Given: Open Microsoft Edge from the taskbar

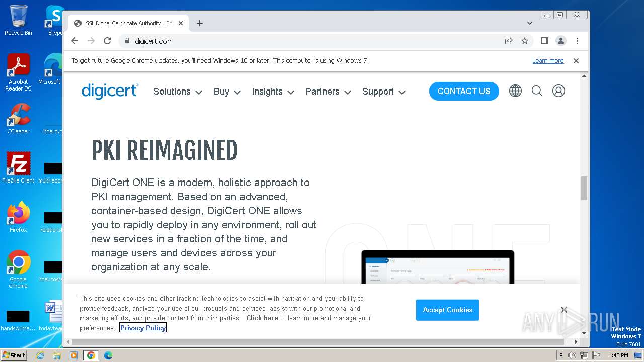Looking at the screenshot, I should click(108, 355).
